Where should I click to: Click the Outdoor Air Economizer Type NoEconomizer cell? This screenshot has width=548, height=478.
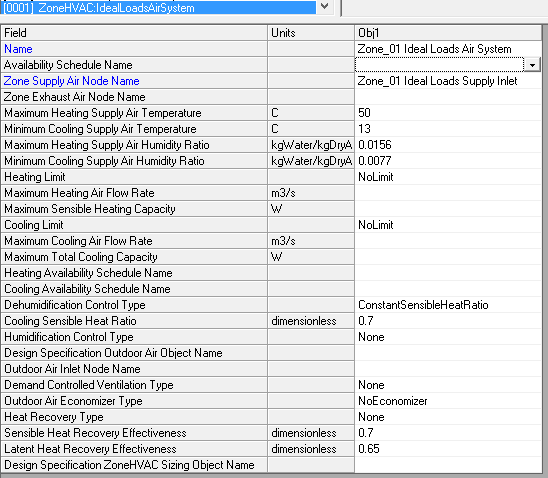tap(448, 401)
